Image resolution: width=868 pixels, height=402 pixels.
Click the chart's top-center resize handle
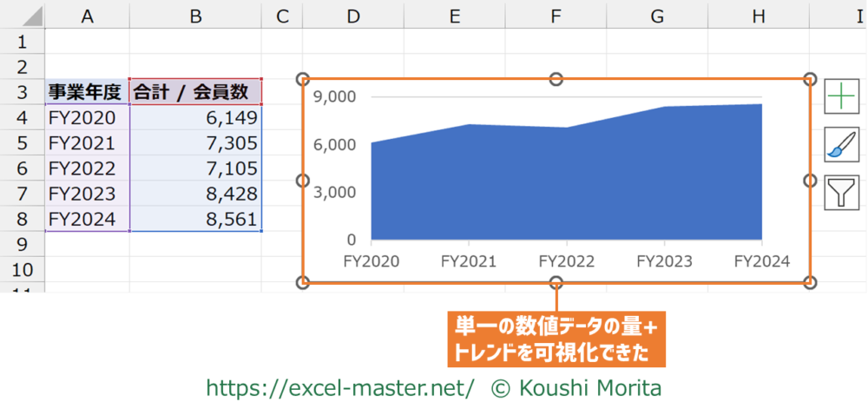(x=556, y=79)
